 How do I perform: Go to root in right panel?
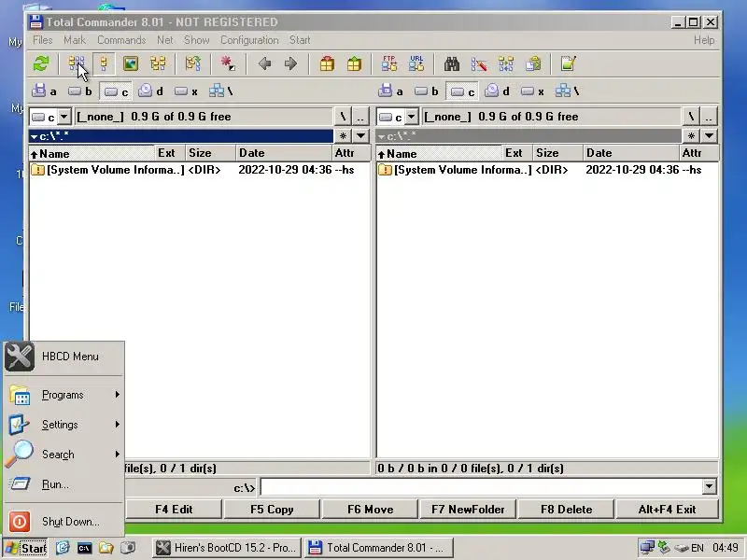[691, 117]
